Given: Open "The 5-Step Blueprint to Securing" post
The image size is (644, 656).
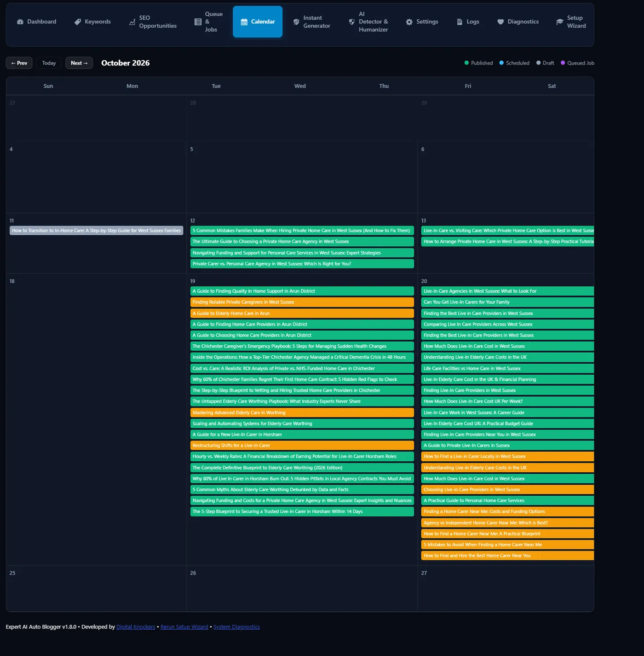Looking at the screenshot, I should click(x=302, y=511).
